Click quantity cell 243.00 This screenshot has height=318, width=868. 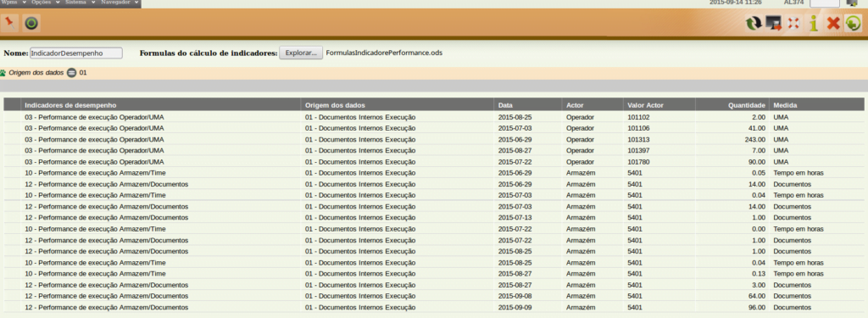[754, 139]
